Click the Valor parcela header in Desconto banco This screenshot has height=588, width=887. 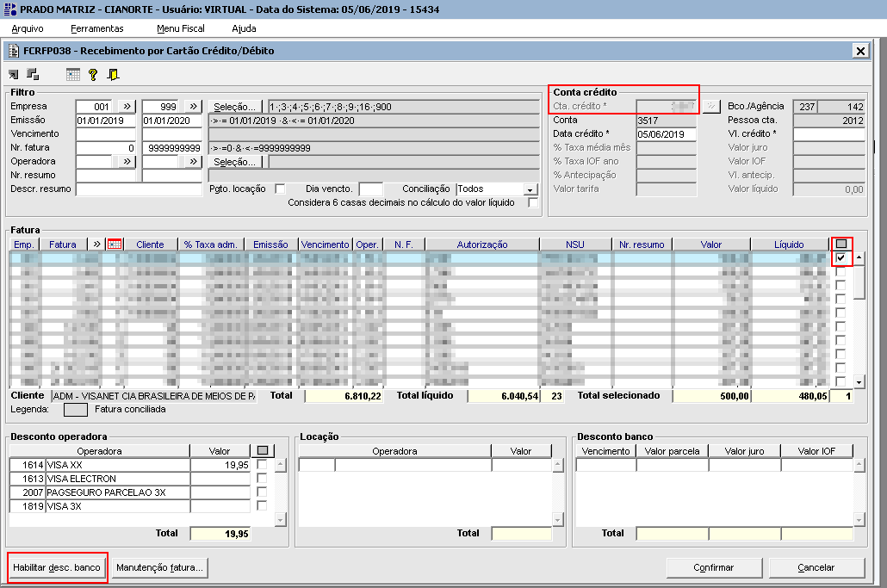(672, 451)
